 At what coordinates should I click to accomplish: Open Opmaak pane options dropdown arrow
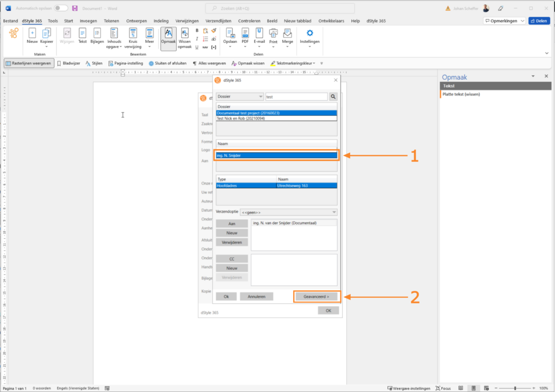pyautogui.click(x=533, y=76)
